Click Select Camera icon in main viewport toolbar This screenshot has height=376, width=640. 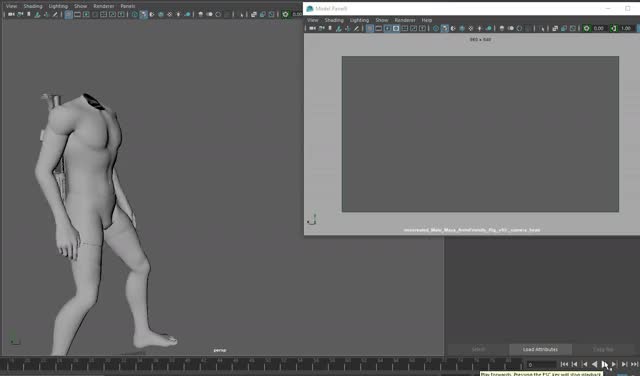tap(11, 14)
